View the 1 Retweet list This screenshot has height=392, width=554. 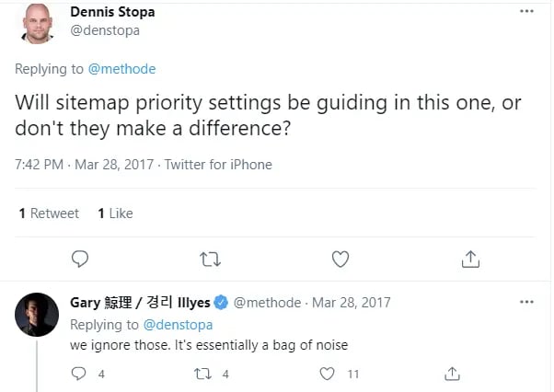pyautogui.click(x=49, y=213)
